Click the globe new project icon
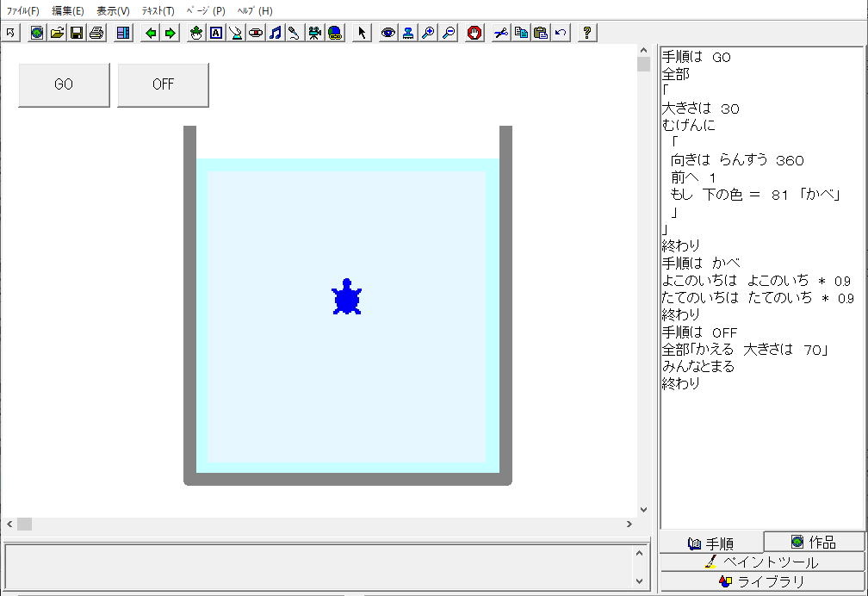 (37, 33)
